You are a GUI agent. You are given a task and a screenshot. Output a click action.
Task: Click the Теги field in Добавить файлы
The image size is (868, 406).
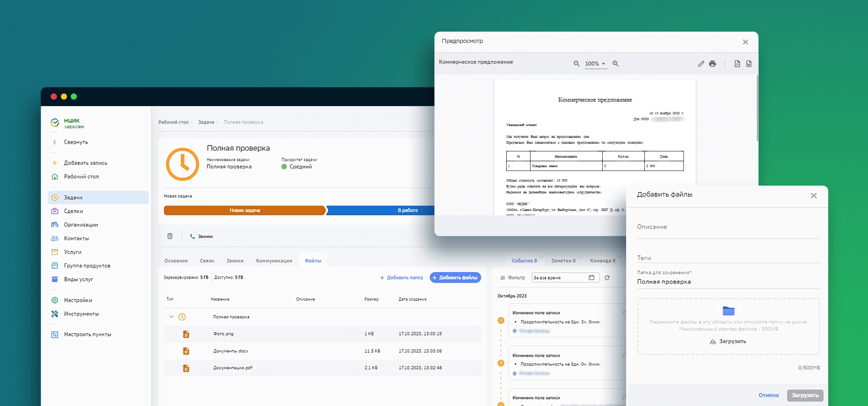pyautogui.click(x=728, y=257)
